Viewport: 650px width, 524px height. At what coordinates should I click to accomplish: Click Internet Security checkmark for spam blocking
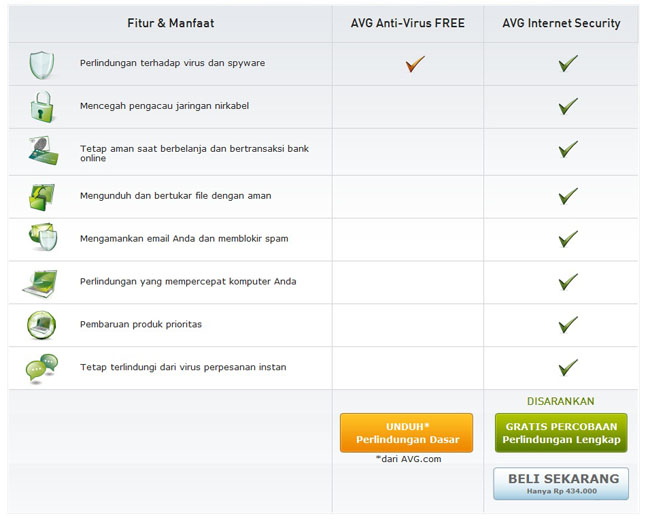coord(568,239)
